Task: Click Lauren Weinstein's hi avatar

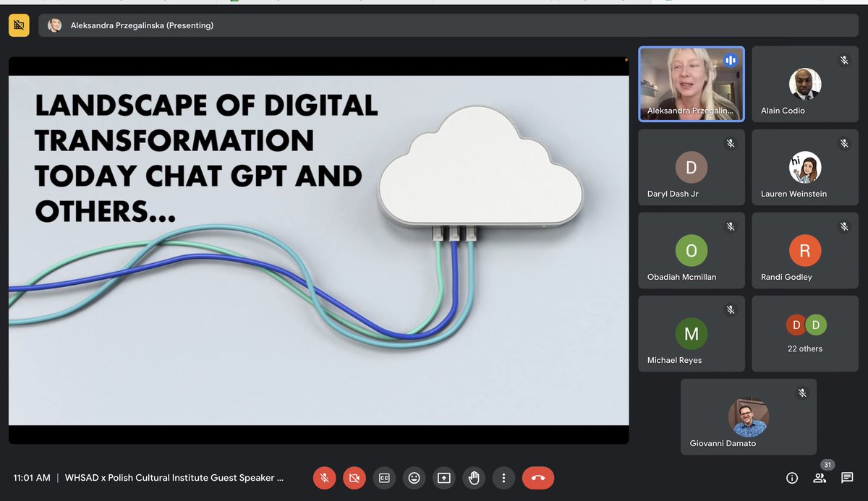Action: pos(805,167)
